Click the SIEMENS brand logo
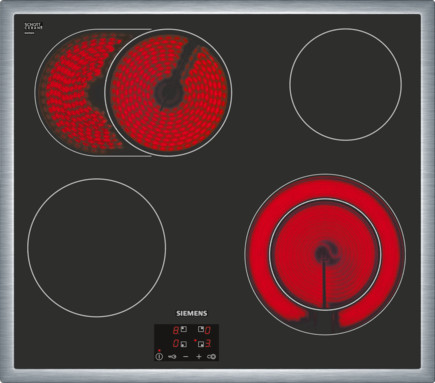The height and width of the screenshot is (383, 435). click(192, 313)
